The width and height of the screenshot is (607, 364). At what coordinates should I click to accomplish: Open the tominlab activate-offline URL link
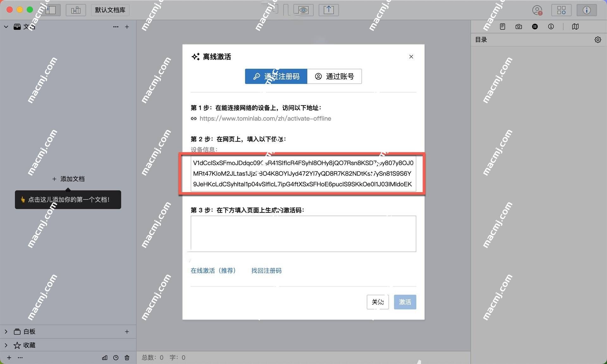coord(265,118)
